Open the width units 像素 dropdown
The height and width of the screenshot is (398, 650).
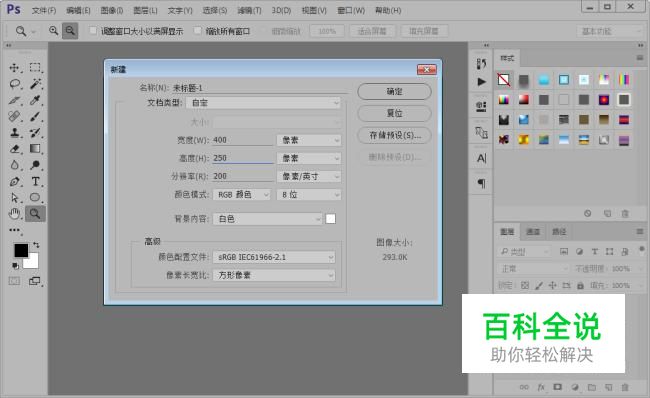click(309, 140)
